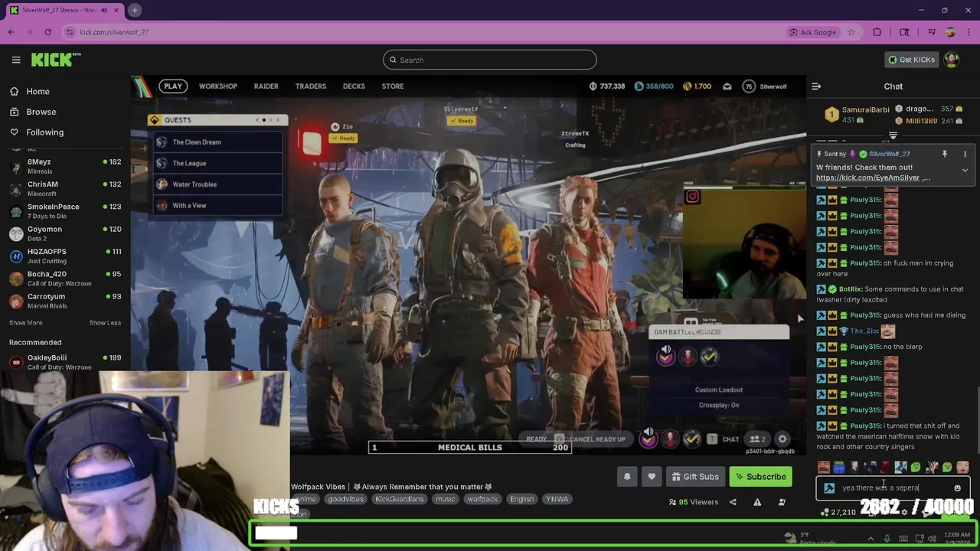Click the KICK logo

[x=56, y=60]
